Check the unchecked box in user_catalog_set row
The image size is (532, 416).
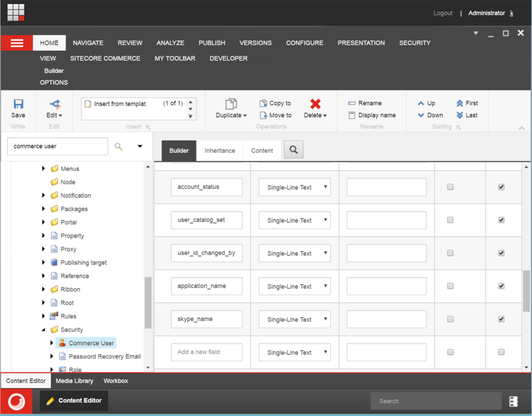450,220
